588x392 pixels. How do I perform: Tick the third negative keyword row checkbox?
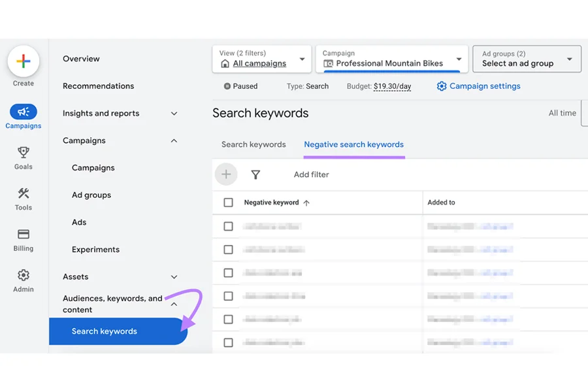[x=228, y=272]
